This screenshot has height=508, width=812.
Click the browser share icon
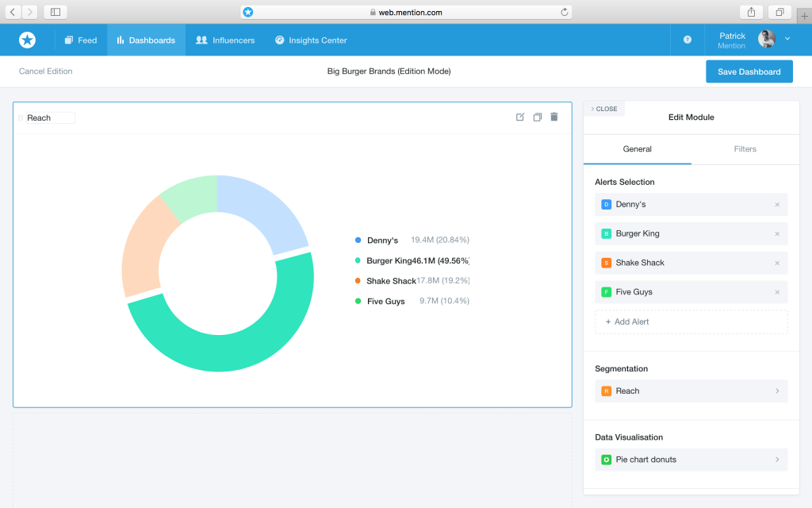point(752,12)
